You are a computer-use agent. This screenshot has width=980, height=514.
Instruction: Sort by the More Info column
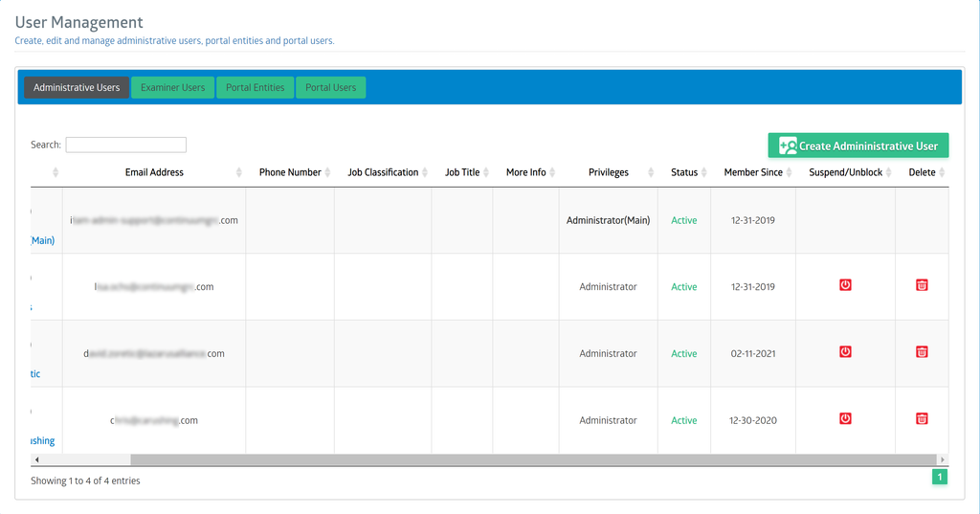[525, 172]
